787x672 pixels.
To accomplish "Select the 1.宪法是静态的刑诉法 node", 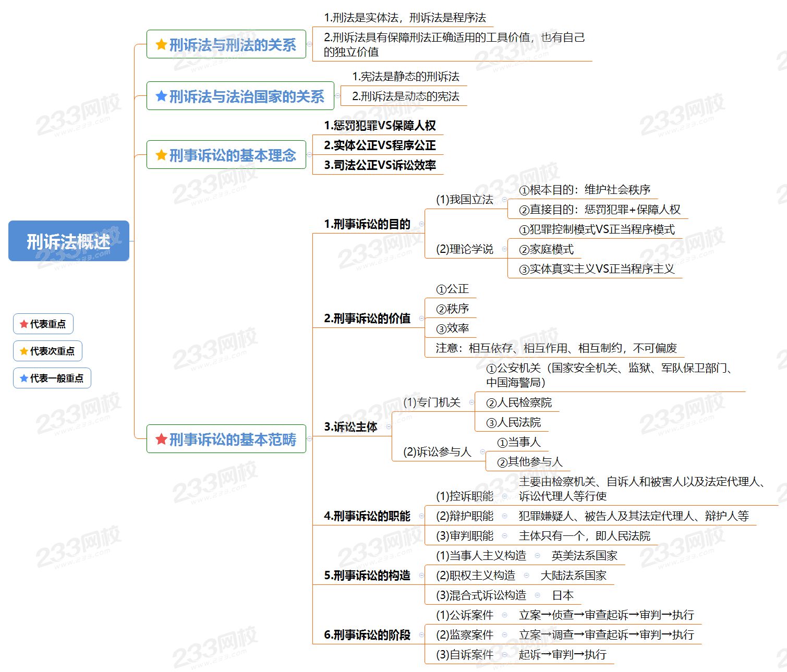I will (x=405, y=77).
